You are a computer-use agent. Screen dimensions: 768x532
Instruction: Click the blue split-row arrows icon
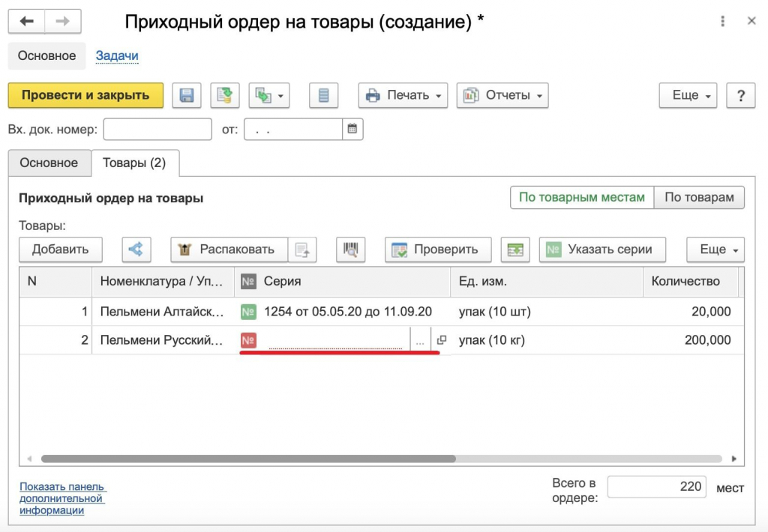(136, 249)
